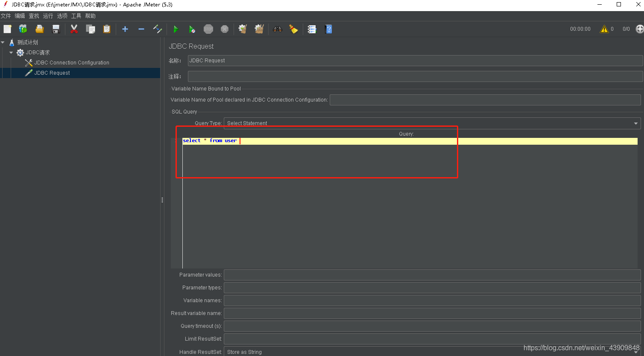Expand all nodes with the plus icon
The width and height of the screenshot is (644, 356).
(x=125, y=29)
